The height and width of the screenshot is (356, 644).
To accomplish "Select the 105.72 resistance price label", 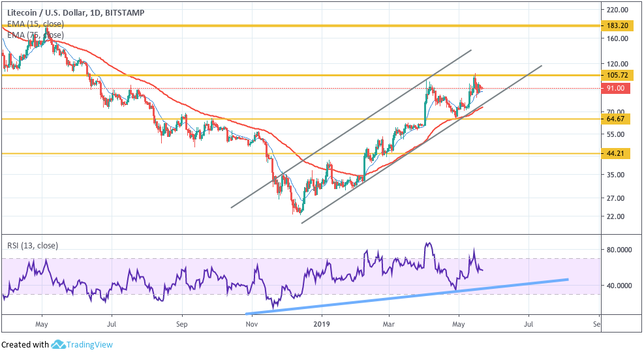I will coord(617,75).
